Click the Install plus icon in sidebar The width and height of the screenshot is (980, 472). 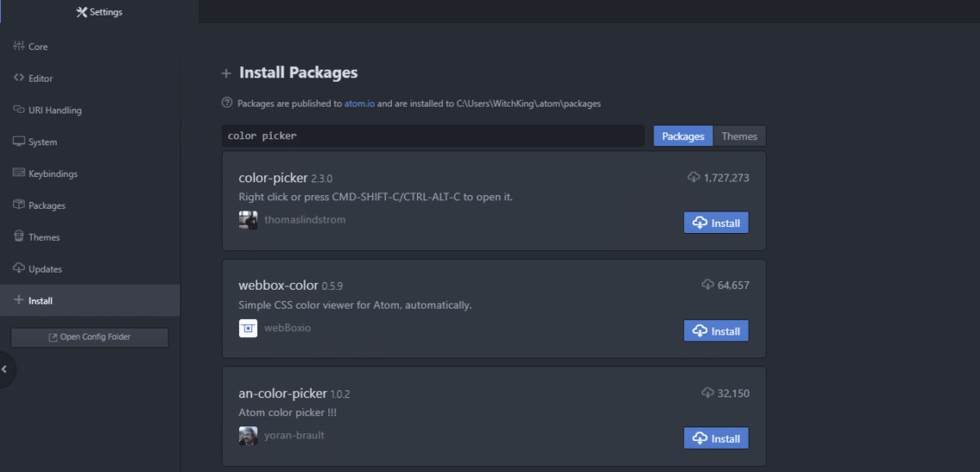point(18,300)
